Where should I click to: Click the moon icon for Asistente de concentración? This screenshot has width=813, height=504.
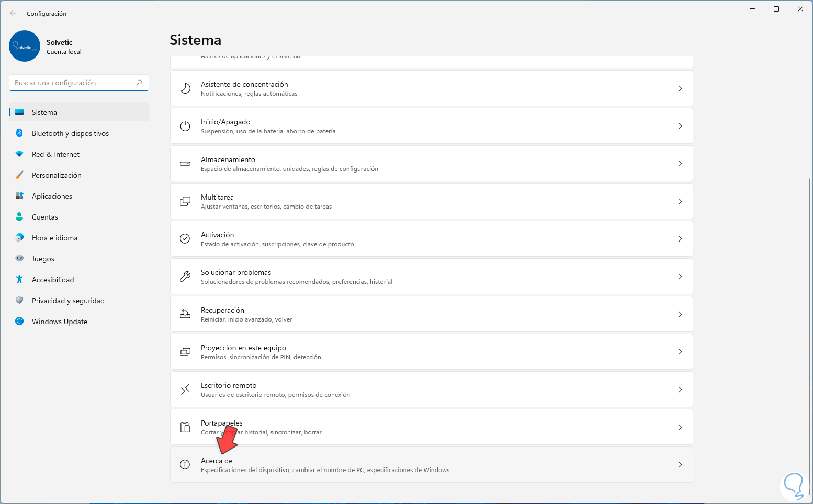[x=185, y=88]
